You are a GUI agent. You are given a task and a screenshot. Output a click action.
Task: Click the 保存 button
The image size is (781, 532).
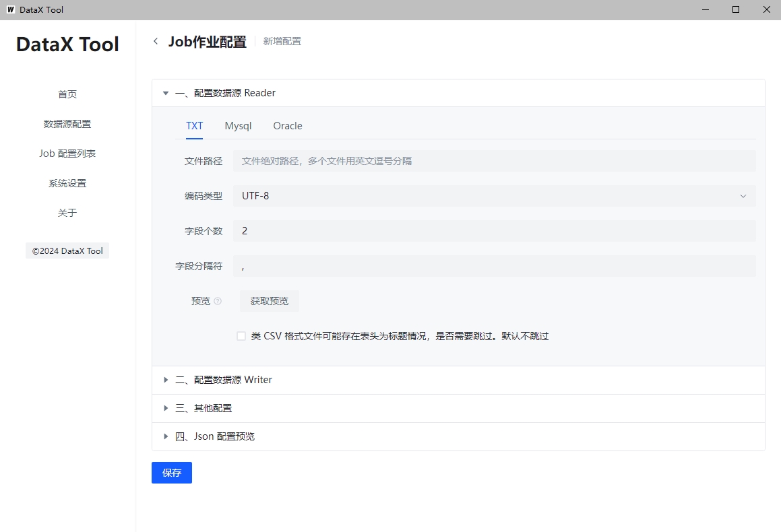pos(172,473)
